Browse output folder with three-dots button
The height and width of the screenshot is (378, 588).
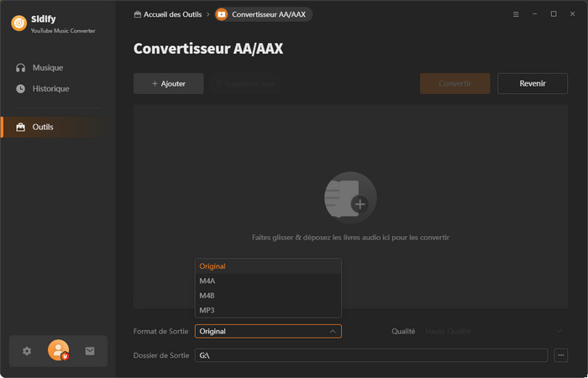(561, 355)
